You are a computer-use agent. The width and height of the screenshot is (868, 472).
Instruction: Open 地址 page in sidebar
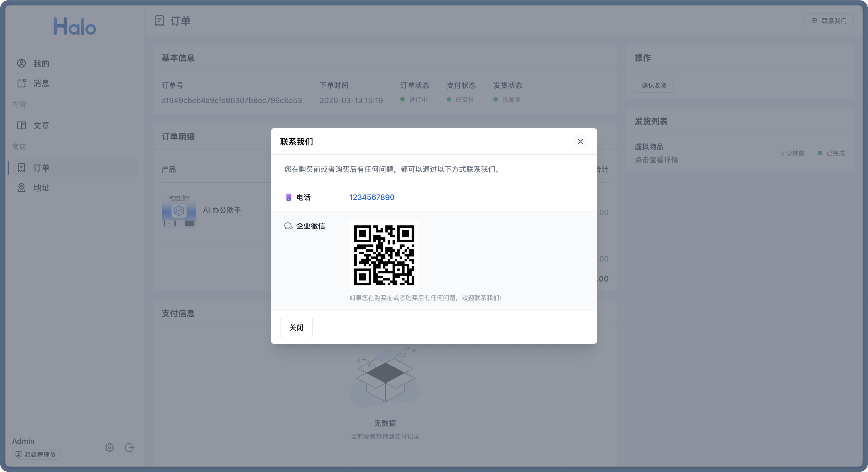coord(41,188)
